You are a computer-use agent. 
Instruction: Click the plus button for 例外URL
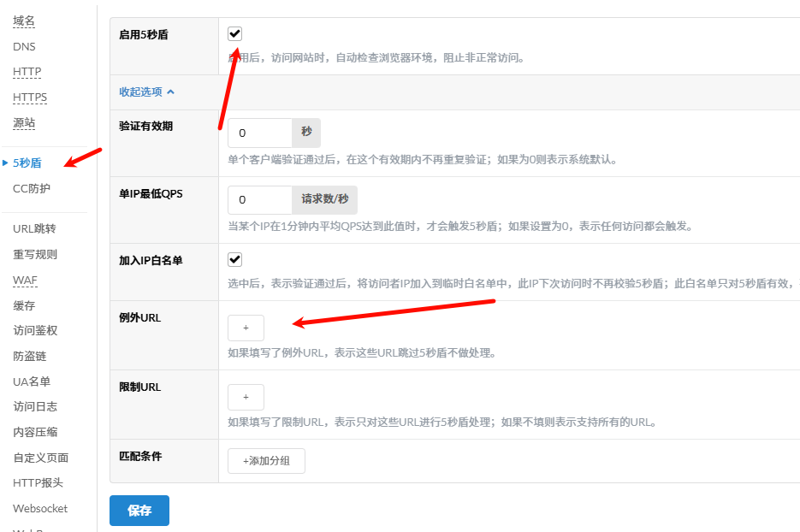[246, 328]
